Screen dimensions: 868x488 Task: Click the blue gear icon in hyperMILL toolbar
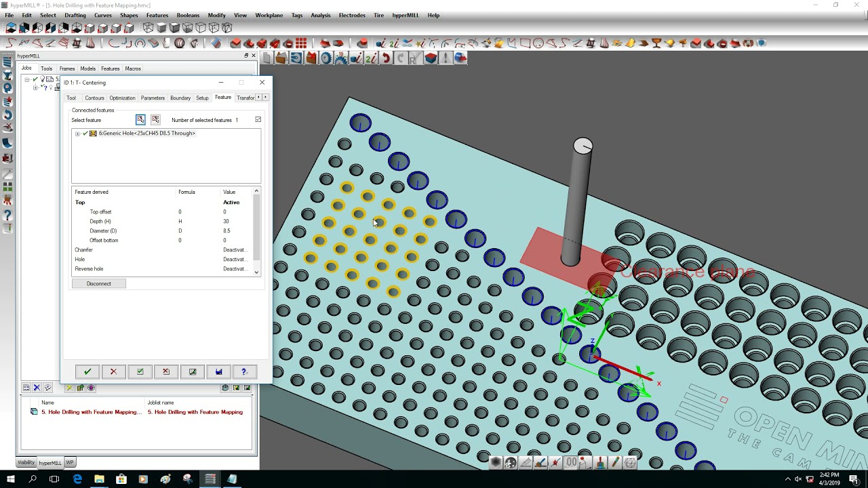click(326, 58)
